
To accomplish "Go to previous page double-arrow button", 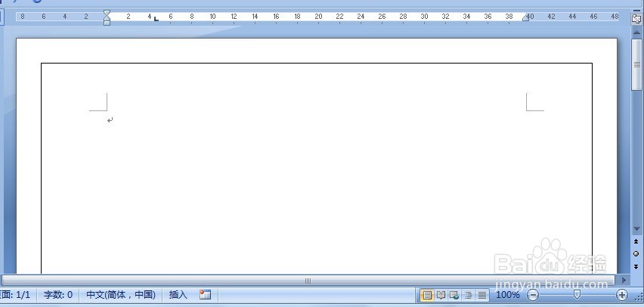I will [636, 242].
